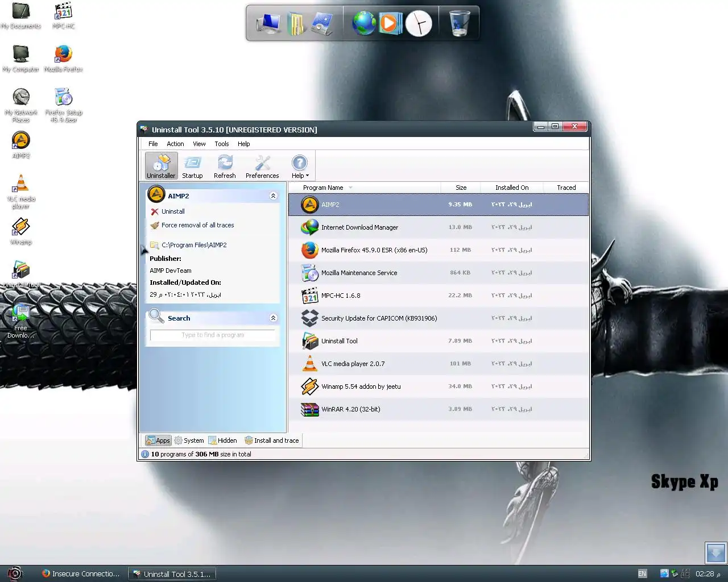Click the Refresh toolbar icon
Screen dimensions: 728x582
pyautogui.click(x=225, y=166)
